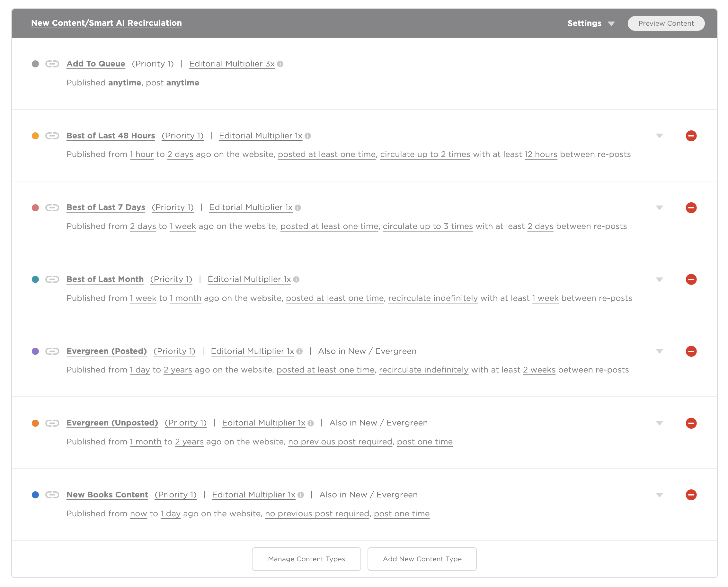Click the link icon beside Best of Last Month
This screenshot has width=728, height=587.
52,279
